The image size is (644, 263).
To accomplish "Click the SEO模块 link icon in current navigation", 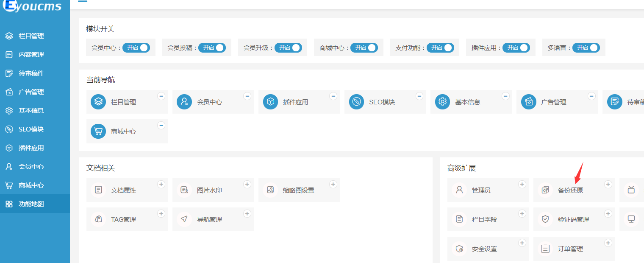I will [357, 102].
